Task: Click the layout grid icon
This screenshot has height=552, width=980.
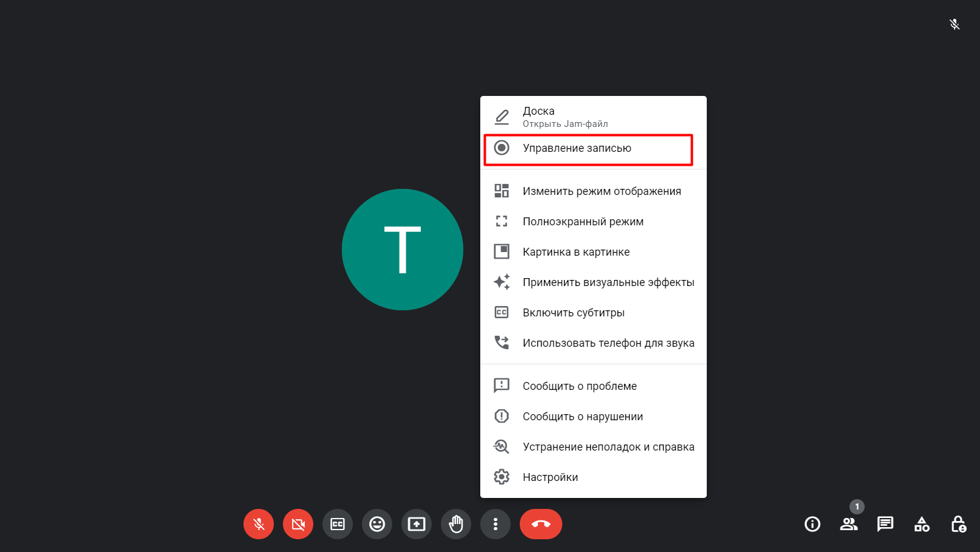Action: pos(502,191)
